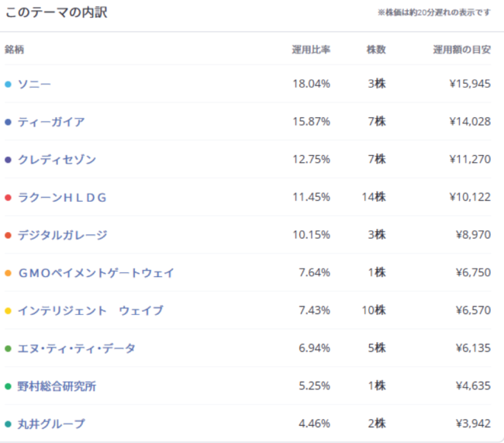Click the yellow dot beside インテリジェント ウェイブ
The width and height of the screenshot is (504, 443).
(8, 311)
